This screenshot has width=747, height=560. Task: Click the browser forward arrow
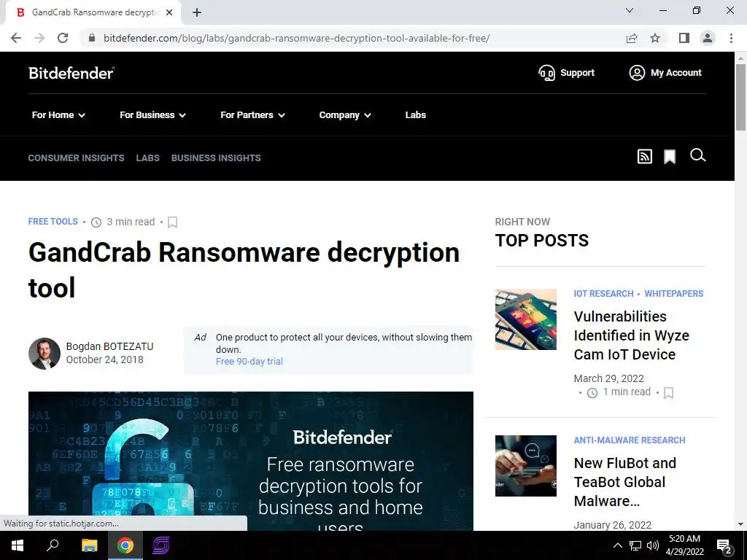click(x=39, y=38)
